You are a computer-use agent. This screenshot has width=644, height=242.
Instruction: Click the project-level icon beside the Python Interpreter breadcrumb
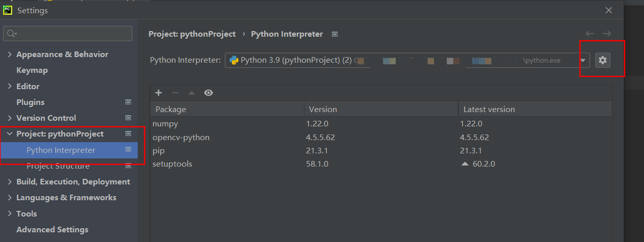(x=334, y=34)
